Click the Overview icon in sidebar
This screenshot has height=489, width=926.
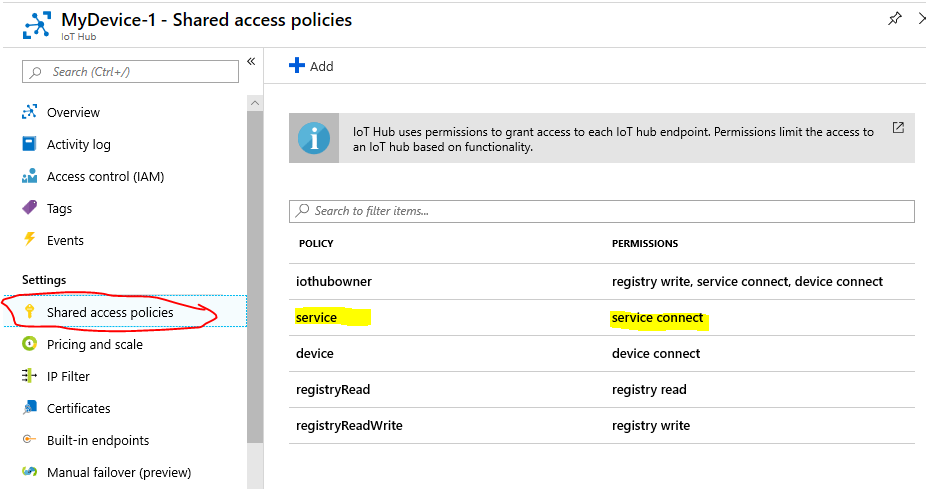(x=30, y=112)
